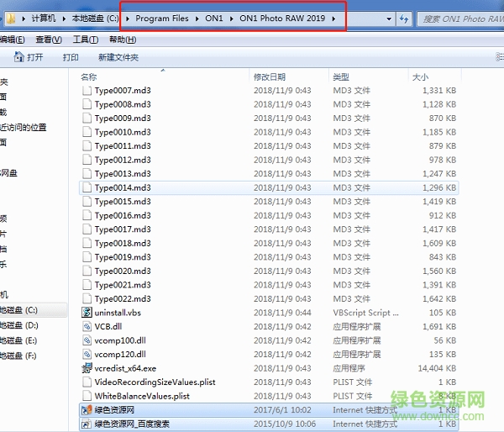Image resolution: width=504 pixels, height=432 pixels.
Task: Expand the arrow before 计算机 breadcrumb
Action: [x=24, y=18]
